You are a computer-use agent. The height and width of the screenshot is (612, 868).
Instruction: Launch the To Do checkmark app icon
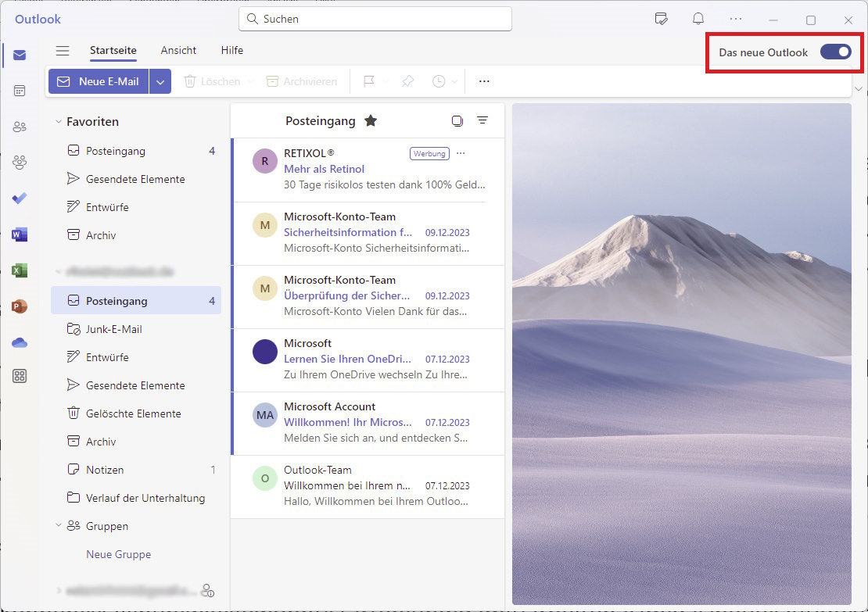click(20, 199)
